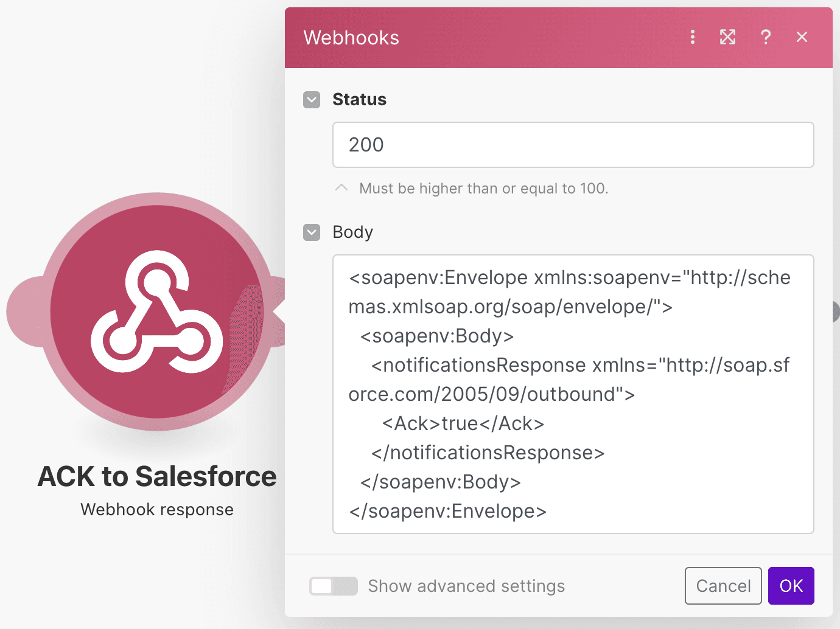Expand the Webhooks dialog to fullscreen
This screenshot has height=629, width=840.
727,37
